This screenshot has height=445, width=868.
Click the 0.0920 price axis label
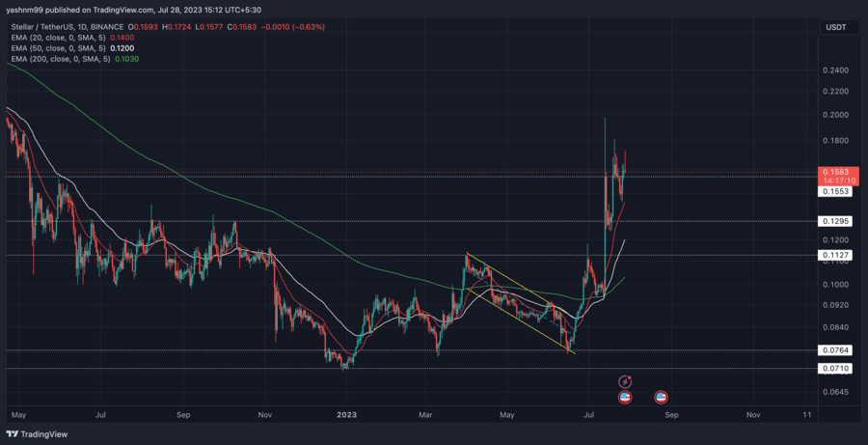tap(836, 305)
